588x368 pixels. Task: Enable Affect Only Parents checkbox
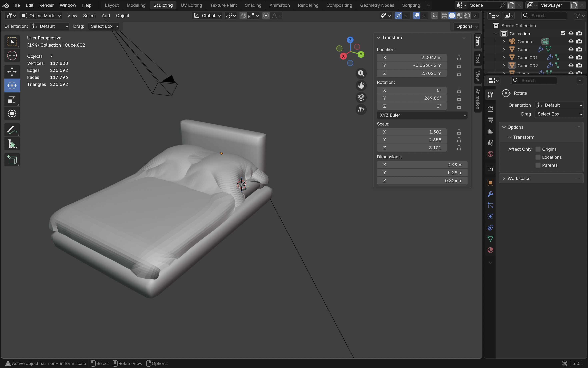click(x=538, y=165)
